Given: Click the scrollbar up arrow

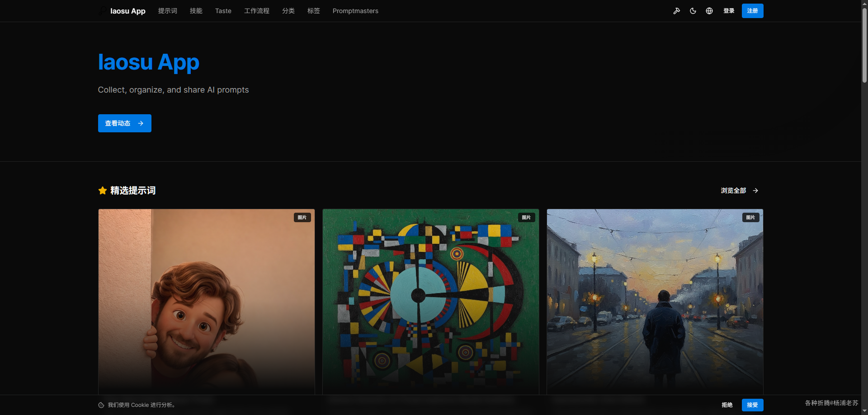Looking at the screenshot, I should pyautogui.click(x=864, y=3).
